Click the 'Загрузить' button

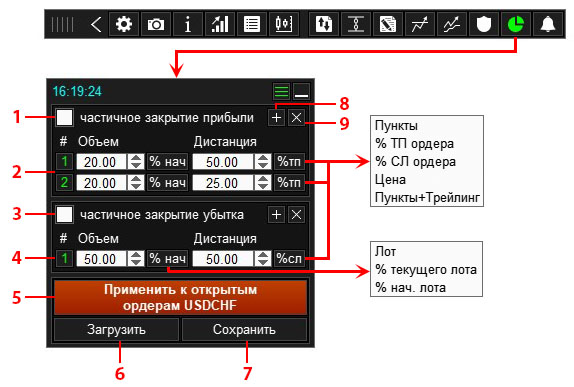[116, 330]
